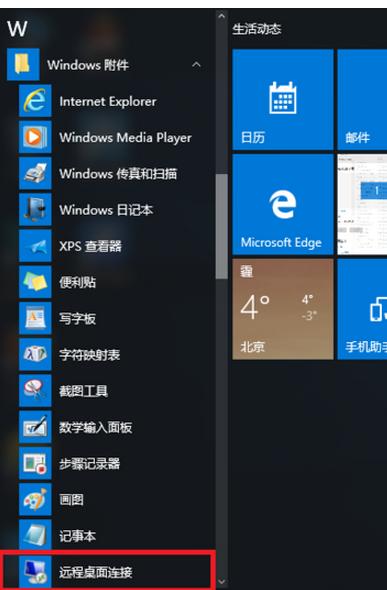Select the Windows Media Player label
387x590 pixels.
click(125, 138)
